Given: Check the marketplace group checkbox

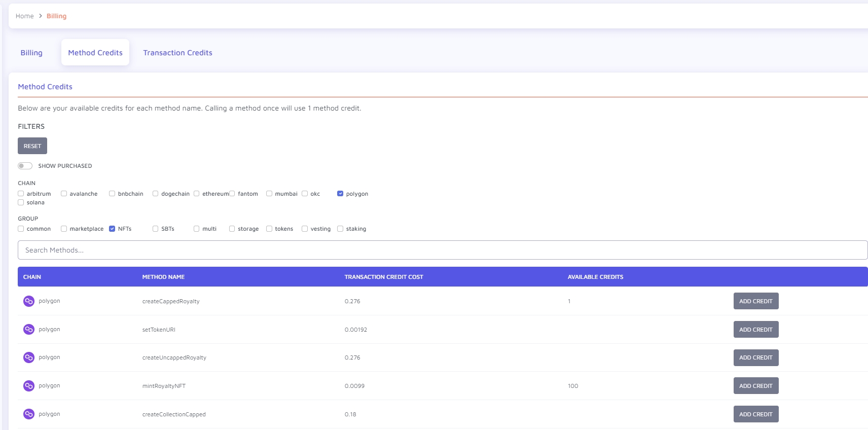Looking at the screenshot, I should point(64,229).
